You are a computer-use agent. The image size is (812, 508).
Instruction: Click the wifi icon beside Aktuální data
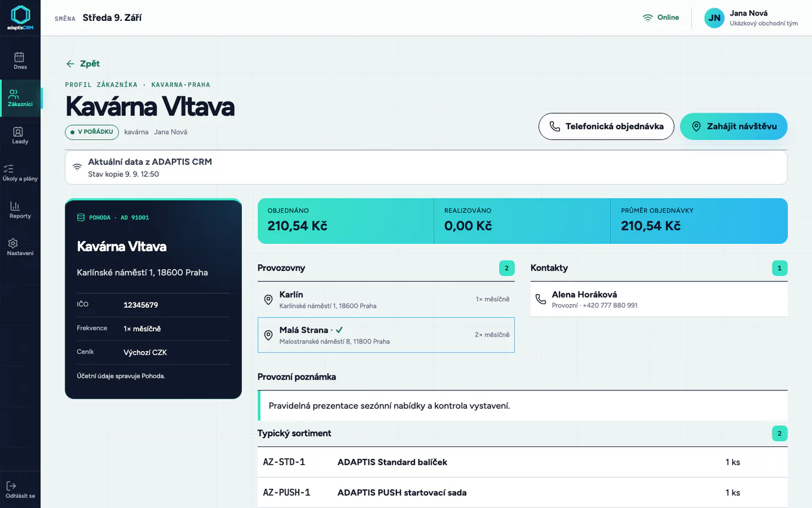point(77,167)
